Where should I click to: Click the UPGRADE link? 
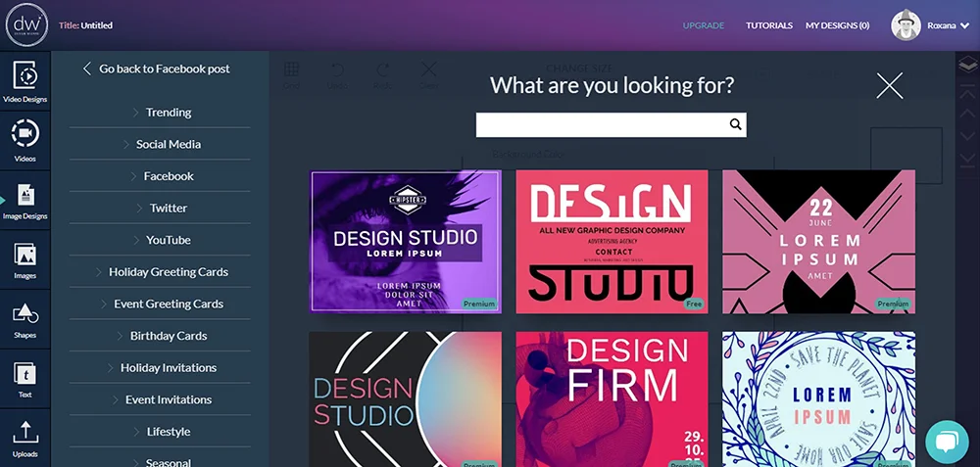[703, 25]
